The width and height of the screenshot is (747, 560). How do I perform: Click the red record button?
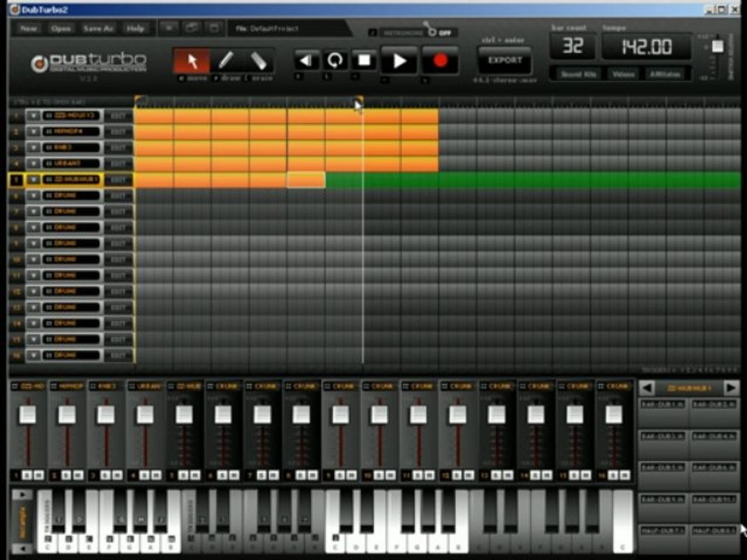tap(440, 61)
